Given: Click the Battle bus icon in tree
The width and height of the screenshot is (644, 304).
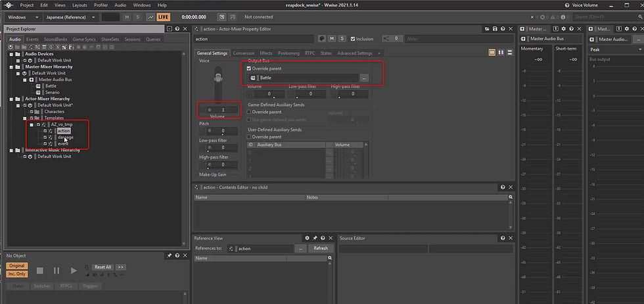Looking at the screenshot, I should pyautogui.click(x=38, y=86).
